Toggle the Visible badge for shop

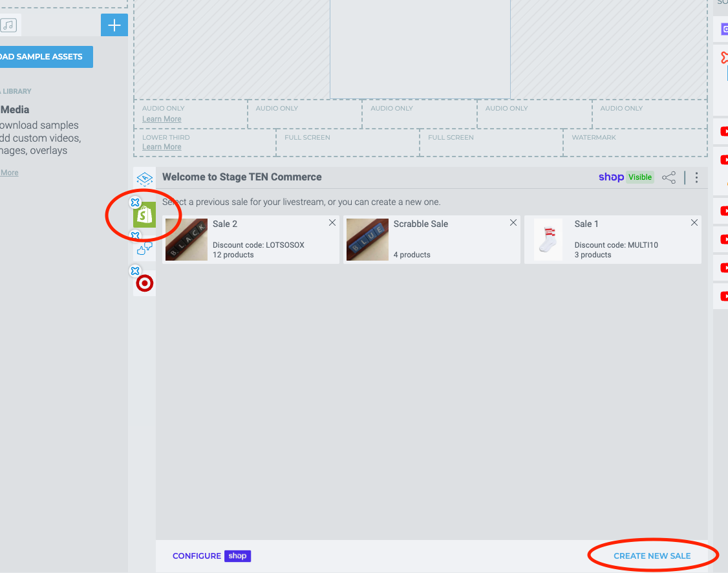(x=640, y=177)
